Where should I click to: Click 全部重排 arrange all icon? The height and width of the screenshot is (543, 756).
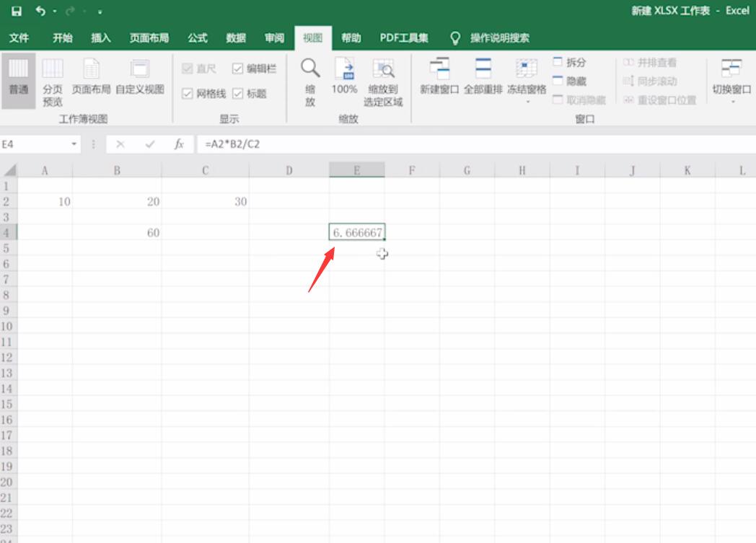tap(483, 76)
